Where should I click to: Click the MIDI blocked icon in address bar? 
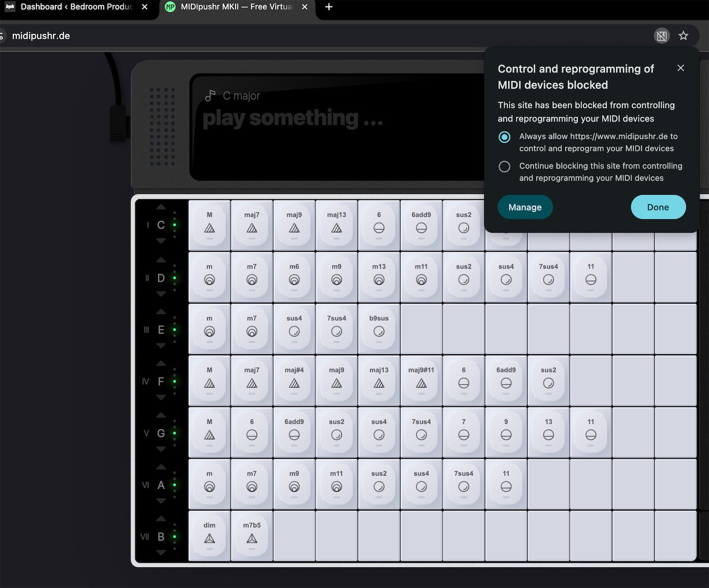pyautogui.click(x=661, y=35)
